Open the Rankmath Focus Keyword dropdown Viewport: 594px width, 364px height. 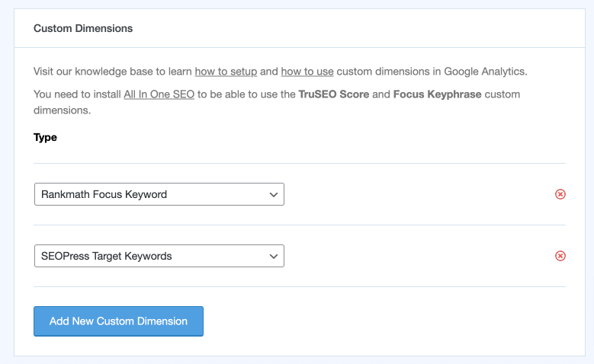click(159, 194)
